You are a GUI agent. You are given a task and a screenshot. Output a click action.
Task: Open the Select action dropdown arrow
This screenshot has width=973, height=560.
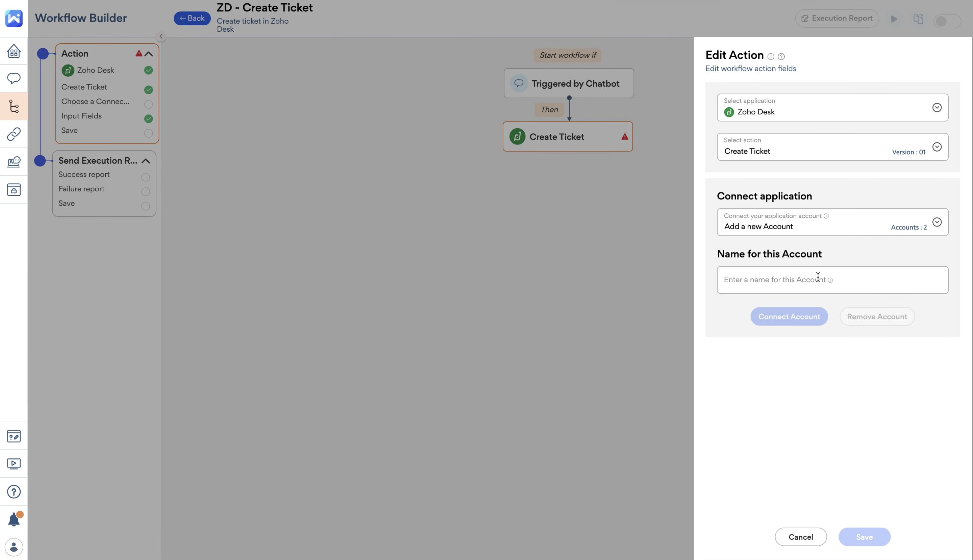(937, 147)
